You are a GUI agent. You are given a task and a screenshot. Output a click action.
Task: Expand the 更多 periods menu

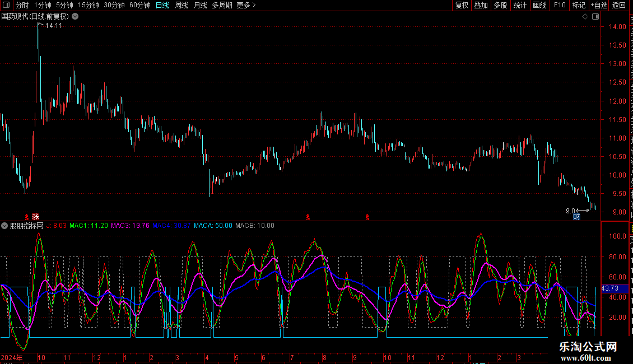pos(246,5)
